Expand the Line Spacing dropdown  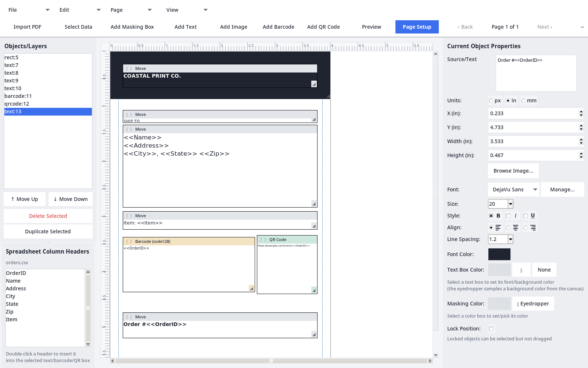click(510, 239)
